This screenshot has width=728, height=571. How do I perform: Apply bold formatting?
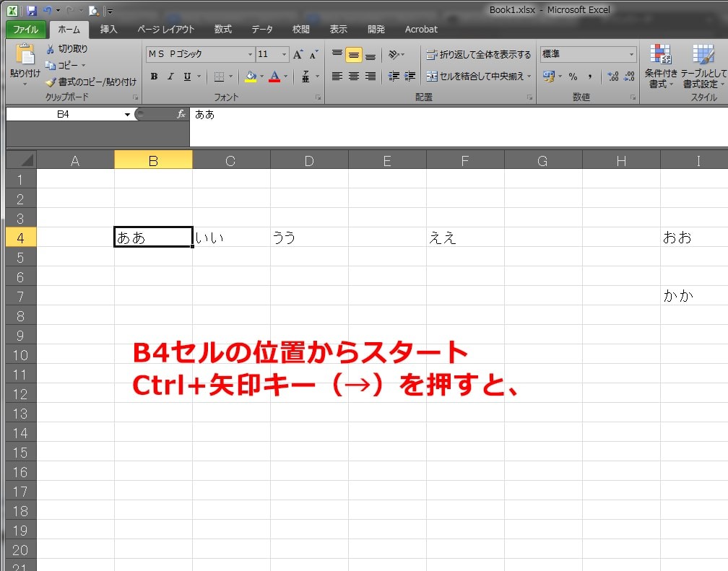[x=154, y=77]
